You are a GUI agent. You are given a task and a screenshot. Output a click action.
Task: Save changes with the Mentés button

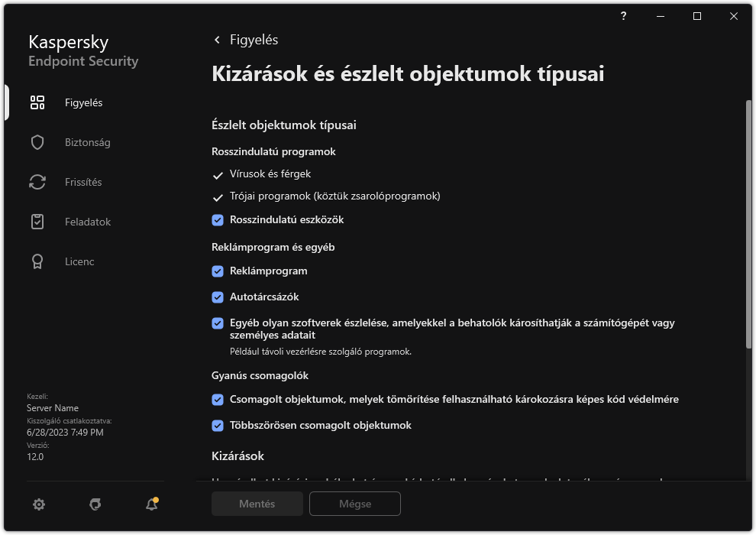pos(257,504)
